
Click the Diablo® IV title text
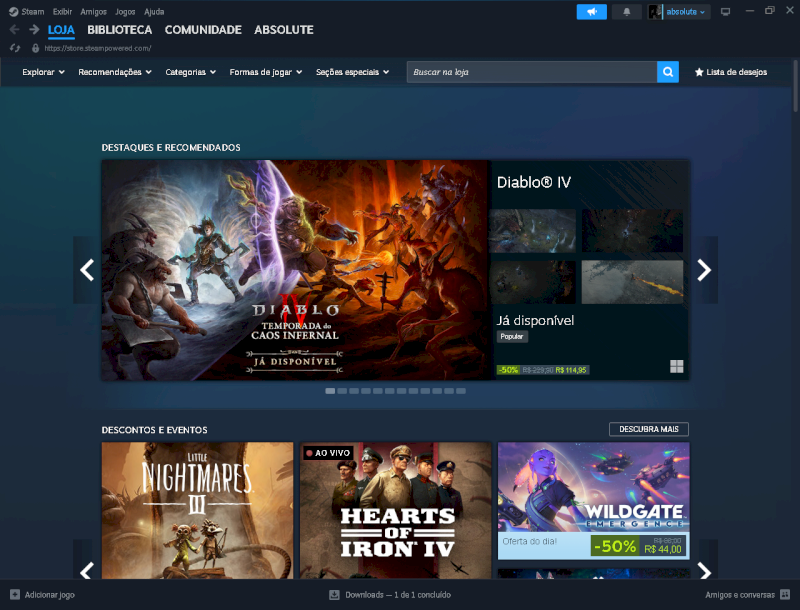[x=534, y=182]
